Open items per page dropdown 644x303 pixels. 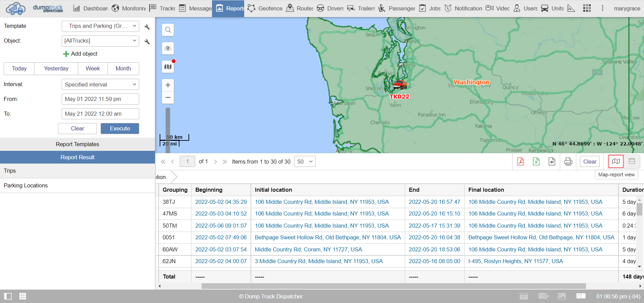click(x=305, y=162)
